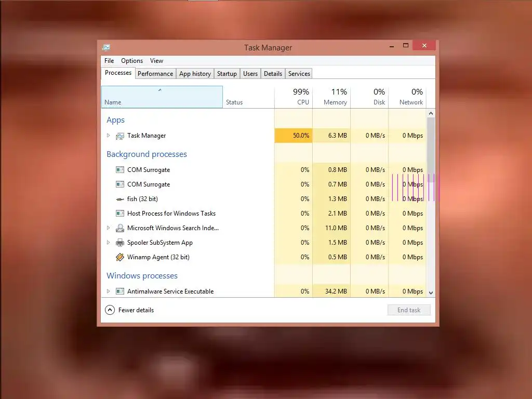Sort by Network column header

pos(407,97)
